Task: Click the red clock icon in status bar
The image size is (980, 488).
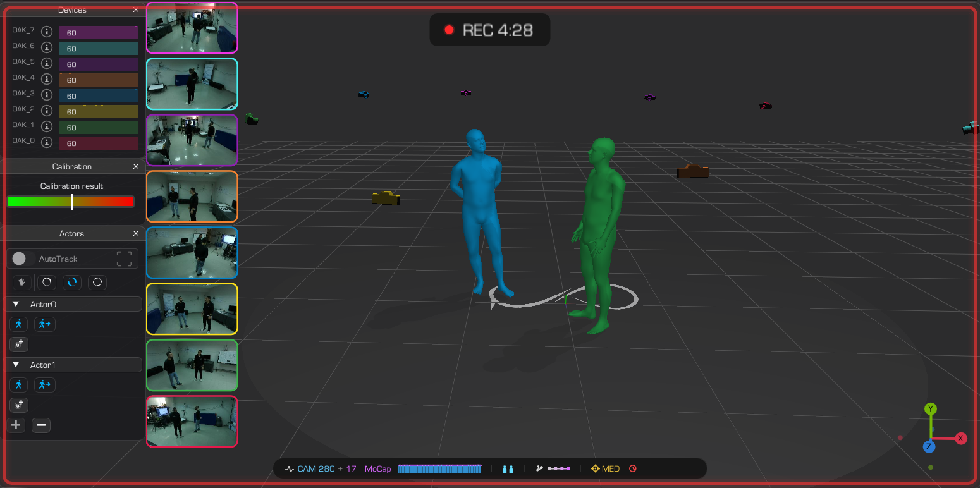Action: coord(633,469)
